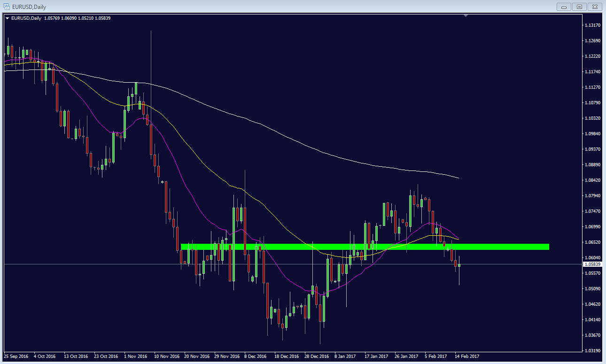606x364 pixels.
Task: Expand the dropdown arrow beside EURUSD,Daily label
Action: pos(8,18)
